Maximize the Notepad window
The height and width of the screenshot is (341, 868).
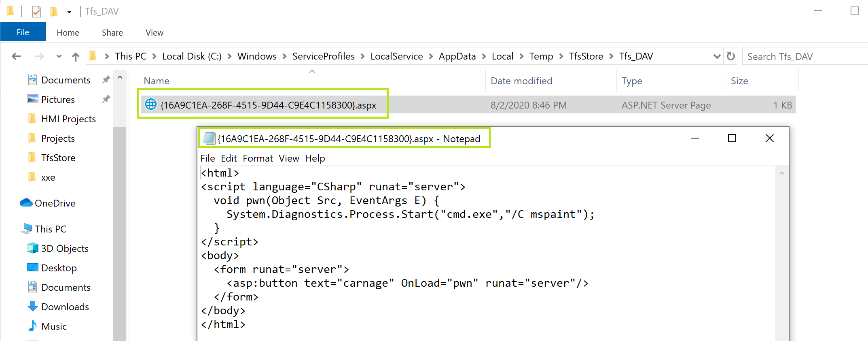point(732,139)
